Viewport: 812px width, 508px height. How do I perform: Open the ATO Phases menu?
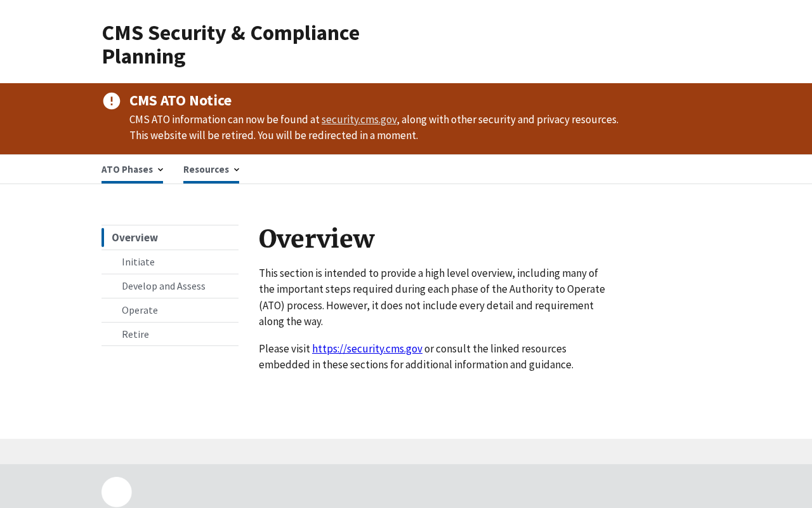coord(128,170)
